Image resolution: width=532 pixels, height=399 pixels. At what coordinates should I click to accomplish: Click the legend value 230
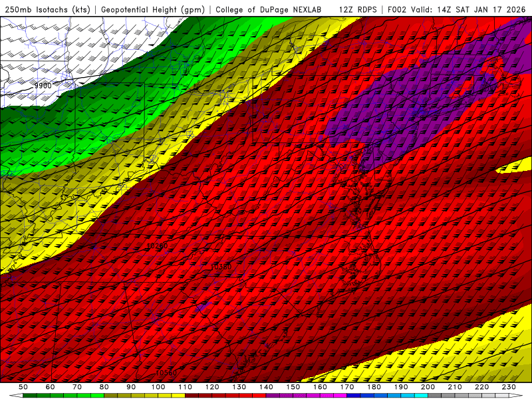(509, 387)
